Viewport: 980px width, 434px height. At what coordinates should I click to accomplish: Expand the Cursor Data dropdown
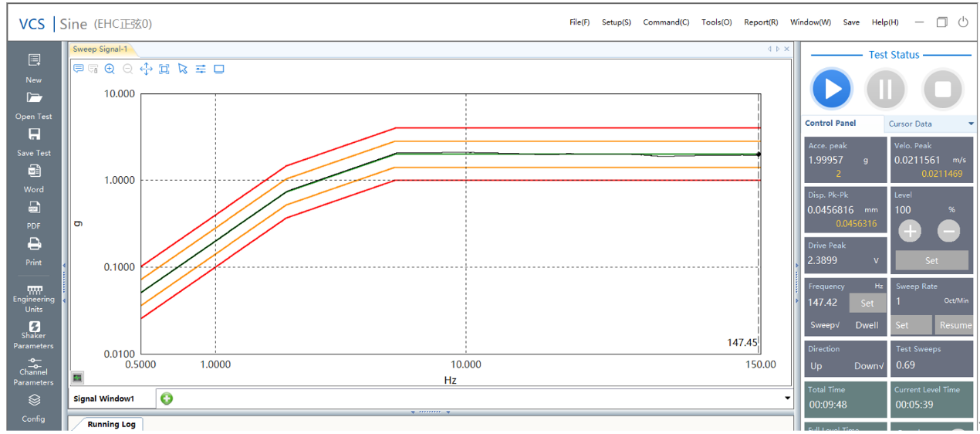click(x=971, y=124)
